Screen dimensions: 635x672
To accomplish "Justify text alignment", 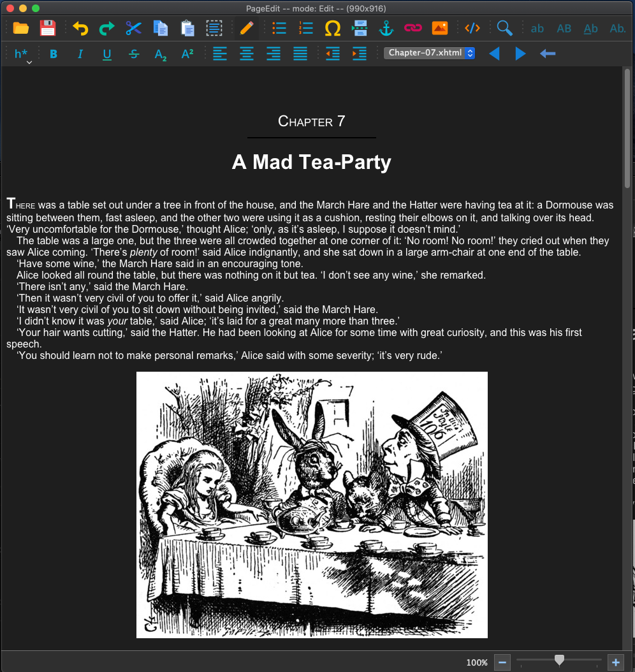I will [300, 54].
